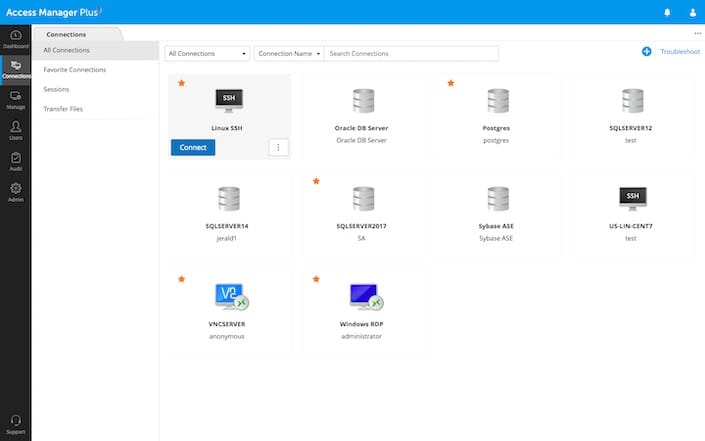Click the Troubleshoot link
705x441 pixels.
point(680,51)
